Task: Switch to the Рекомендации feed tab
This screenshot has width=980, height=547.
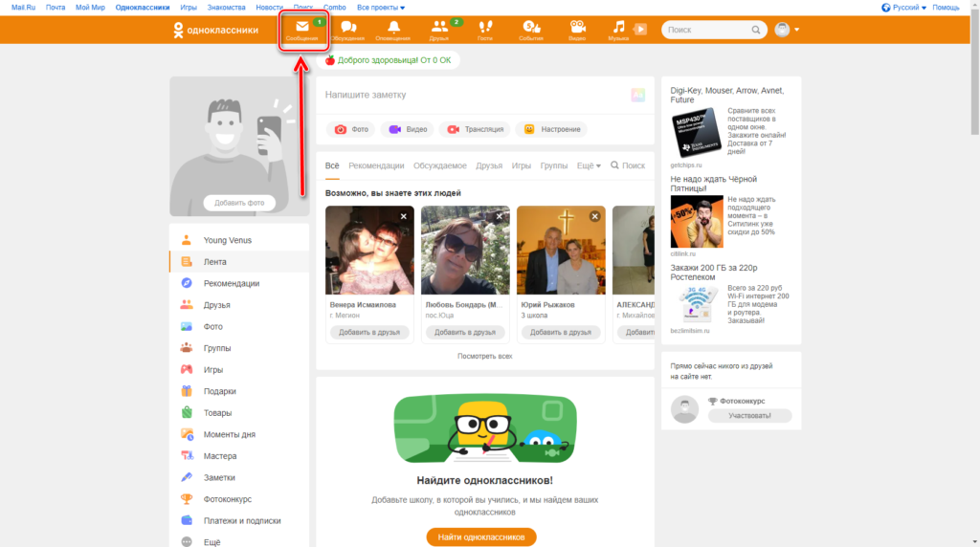Action: point(376,165)
